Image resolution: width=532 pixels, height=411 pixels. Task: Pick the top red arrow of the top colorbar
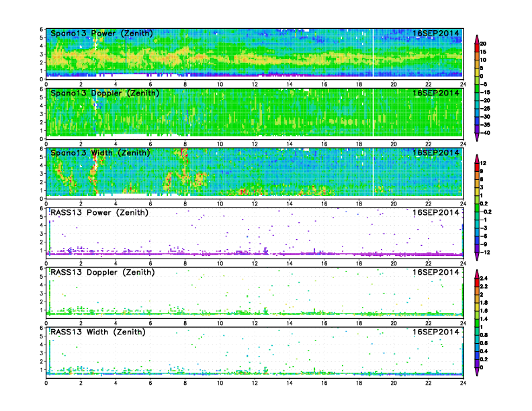coord(477,39)
